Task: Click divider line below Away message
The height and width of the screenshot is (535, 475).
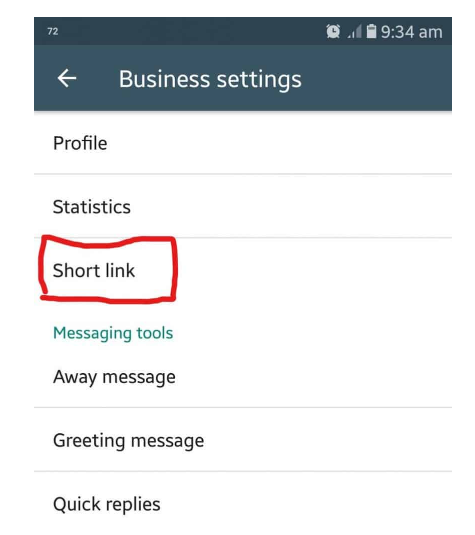Action: tap(243, 407)
